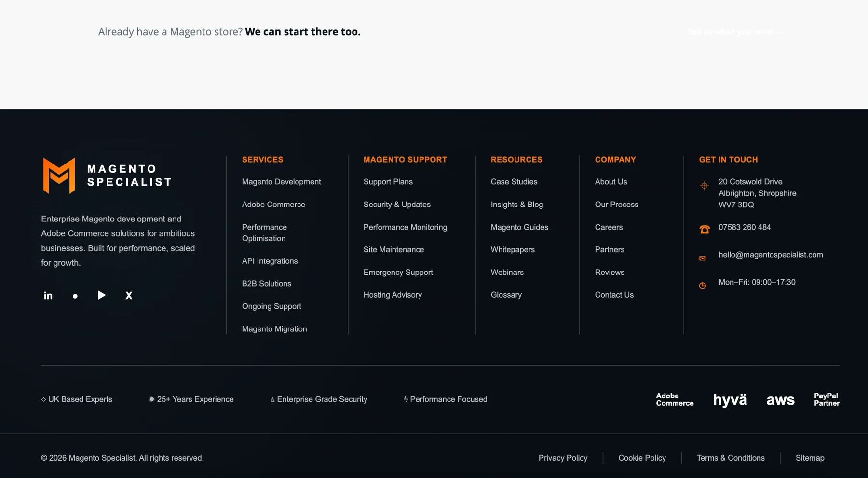
Task: Open Privacy Policy link
Action: (x=563, y=458)
